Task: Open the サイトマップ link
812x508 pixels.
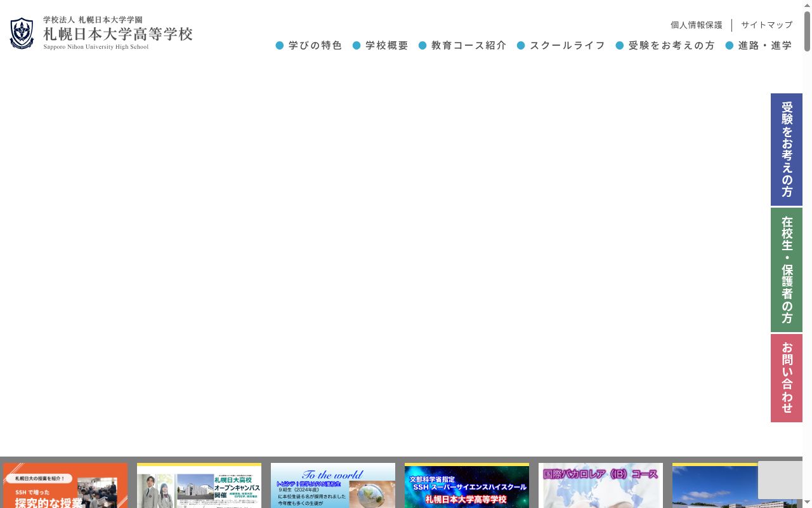Action: [x=767, y=25]
